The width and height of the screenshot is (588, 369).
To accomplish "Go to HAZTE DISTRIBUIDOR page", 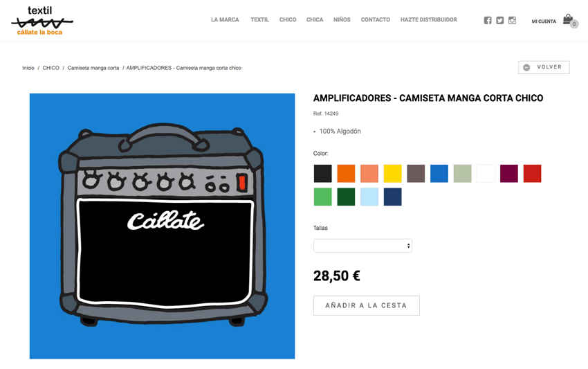I will click(429, 19).
